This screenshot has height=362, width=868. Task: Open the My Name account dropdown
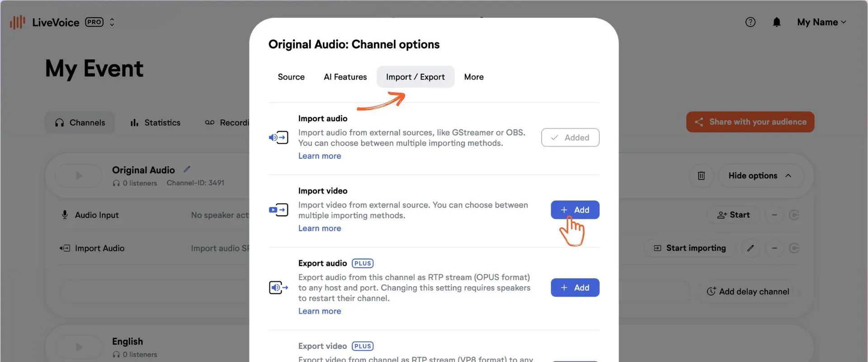point(821,22)
